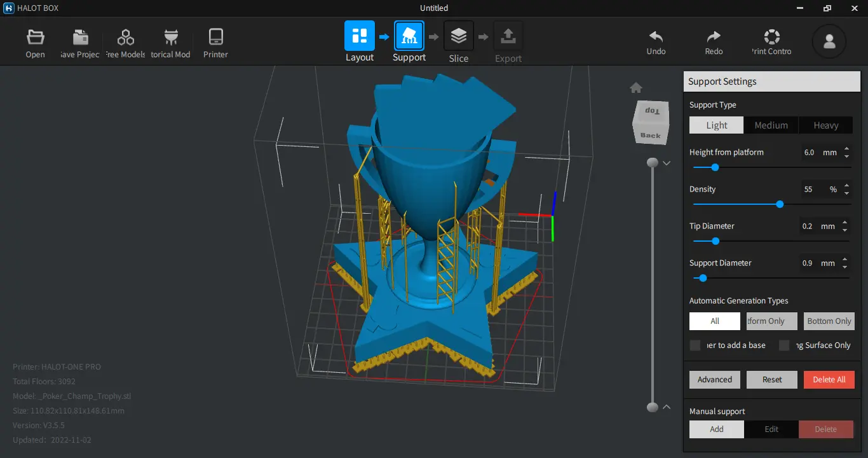The width and height of the screenshot is (868, 458).
Task: Reset view with the home icon
Action: pyautogui.click(x=636, y=88)
